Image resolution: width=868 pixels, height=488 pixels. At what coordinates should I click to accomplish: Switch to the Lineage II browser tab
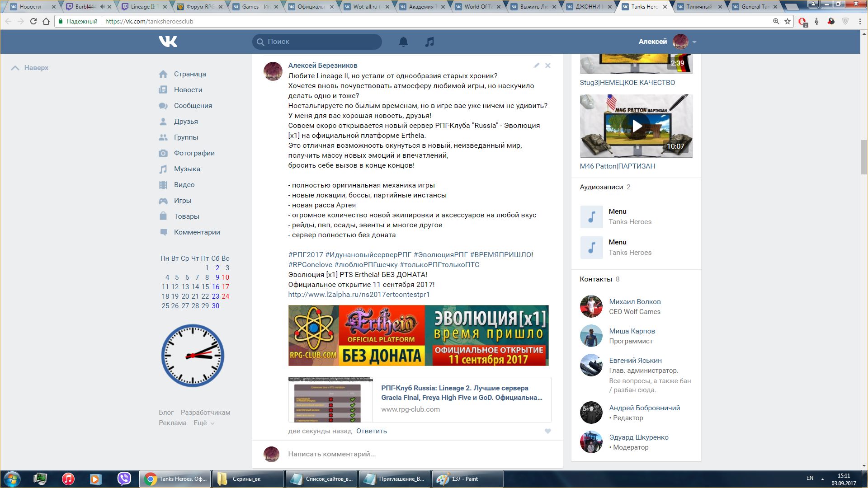click(144, 7)
